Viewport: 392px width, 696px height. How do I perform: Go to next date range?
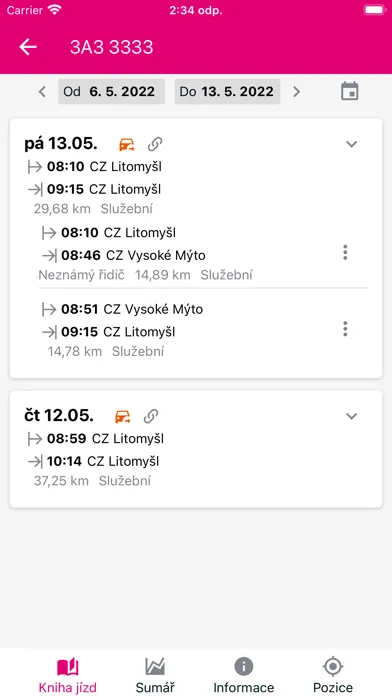pos(297,92)
